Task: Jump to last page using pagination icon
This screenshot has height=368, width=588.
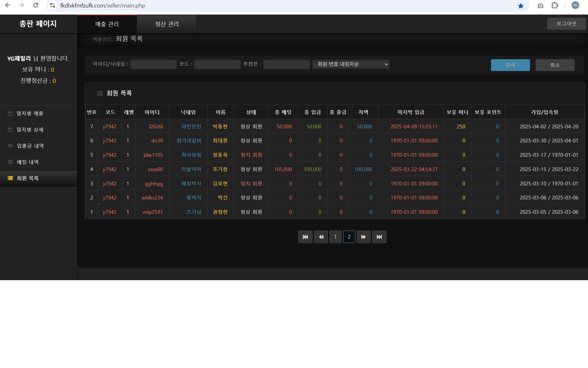Action: coord(379,237)
